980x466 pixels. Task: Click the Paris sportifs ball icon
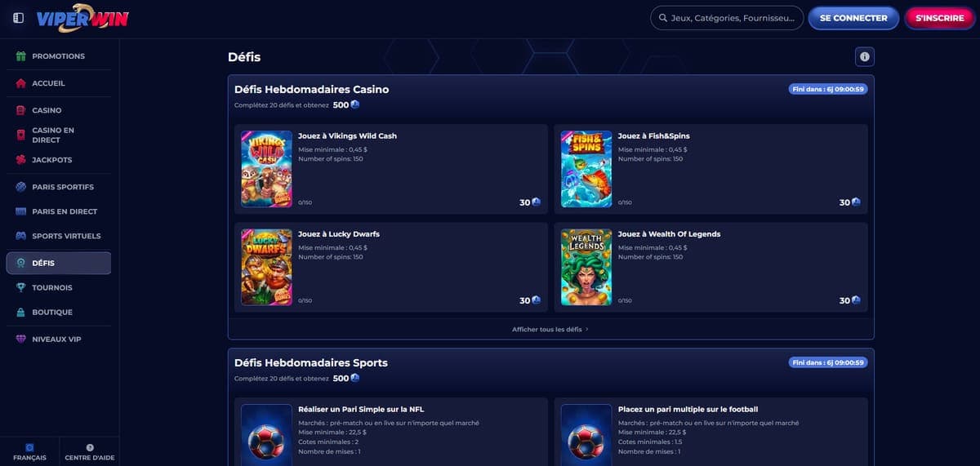(x=21, y=187)
